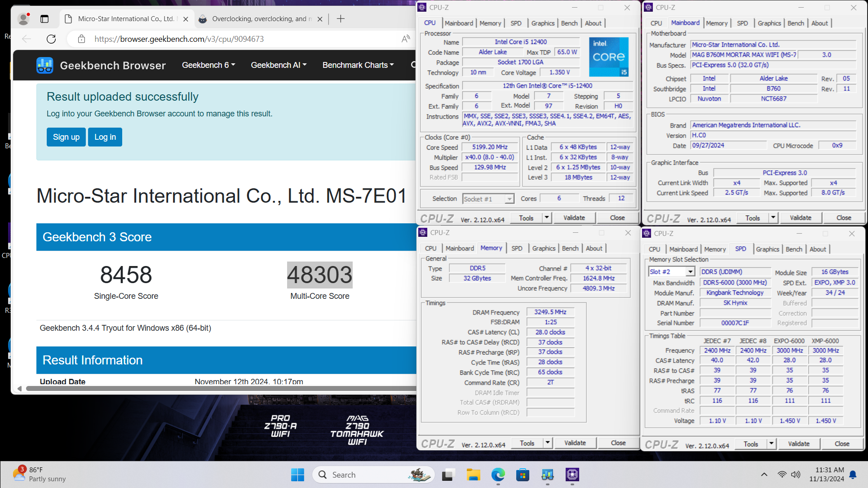Open the Benchmark Charts dropdown menu
This screenshot has height=488, width=868.
(358, 65)
